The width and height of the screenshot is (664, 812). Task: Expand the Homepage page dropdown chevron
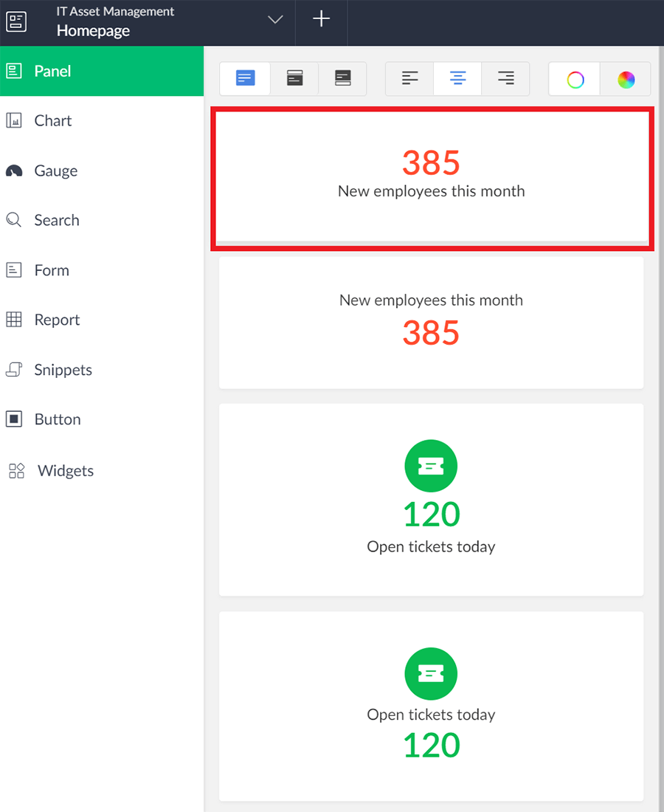coord(275,20)
